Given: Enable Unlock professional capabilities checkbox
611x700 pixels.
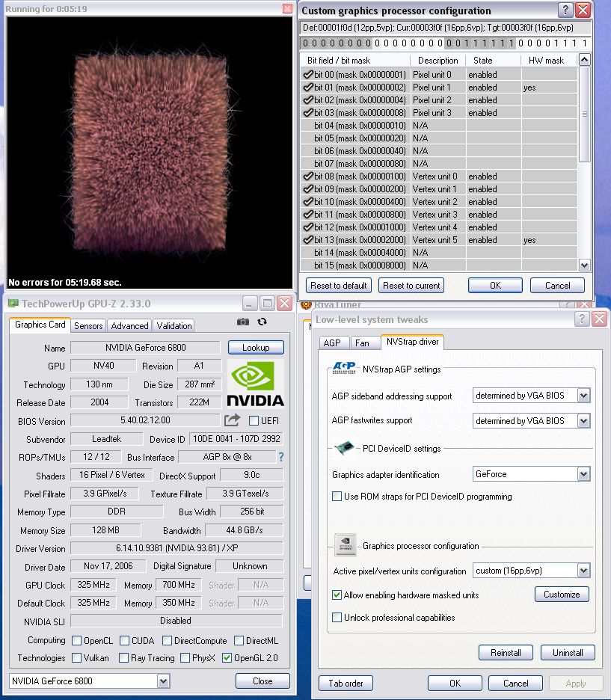Looking at the screenshot, I should click(x=337, y=618).
